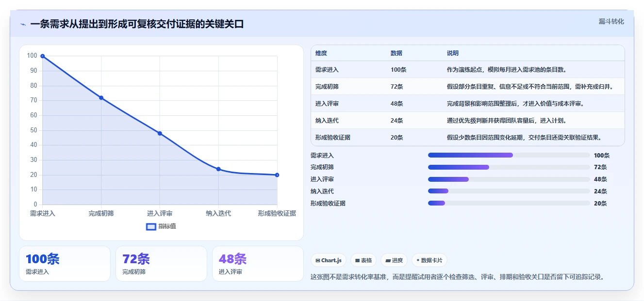Click the 100条 value beside progress bar
Screen dimensions: 644x301
click(602, 156)
